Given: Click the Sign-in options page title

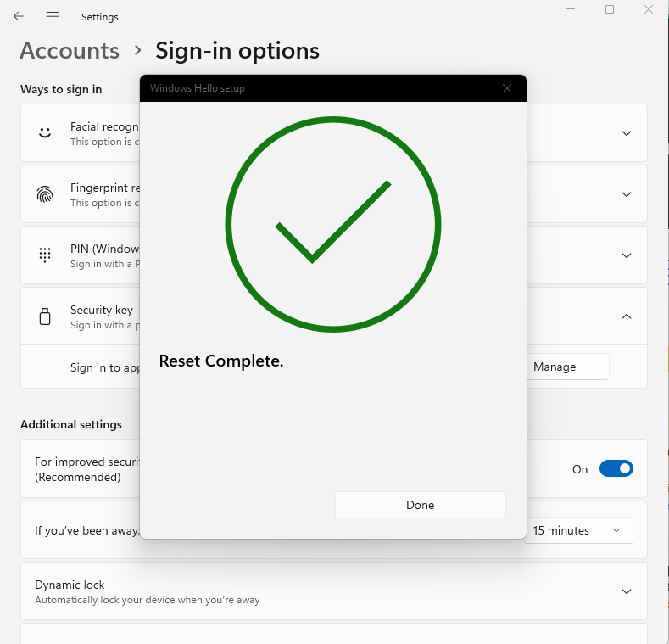Looking at the screenshot, I should coord(237,51).
